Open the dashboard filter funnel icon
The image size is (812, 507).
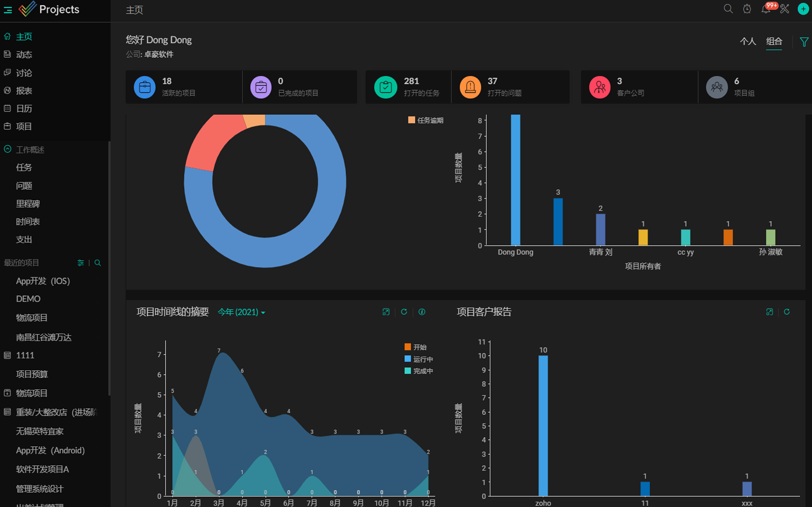coord(804,42)
